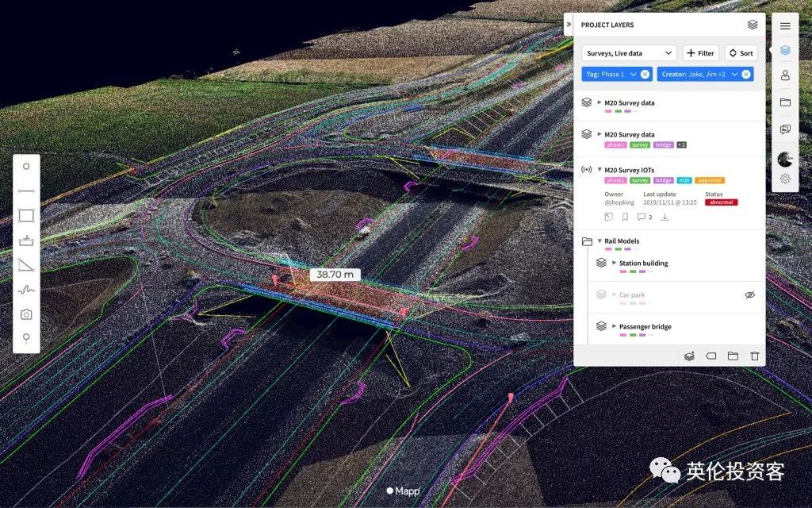Open the user icon in right sidebar
The height and width of the screenshot is (508, 812).
coord(785,75)
